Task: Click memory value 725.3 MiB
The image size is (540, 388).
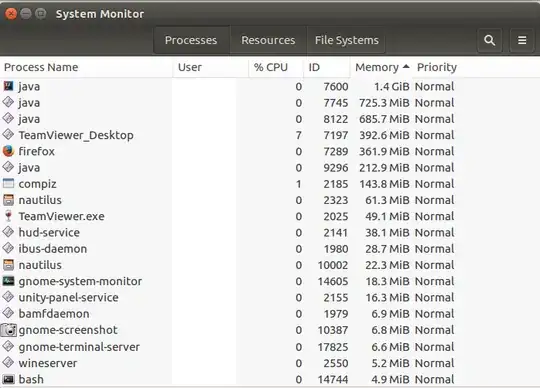Action: [384, 103]
